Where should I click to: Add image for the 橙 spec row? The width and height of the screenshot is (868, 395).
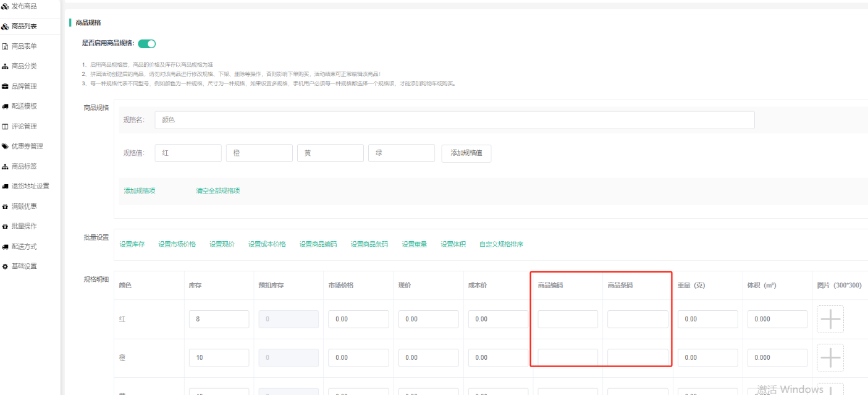[x=830, y=357]
